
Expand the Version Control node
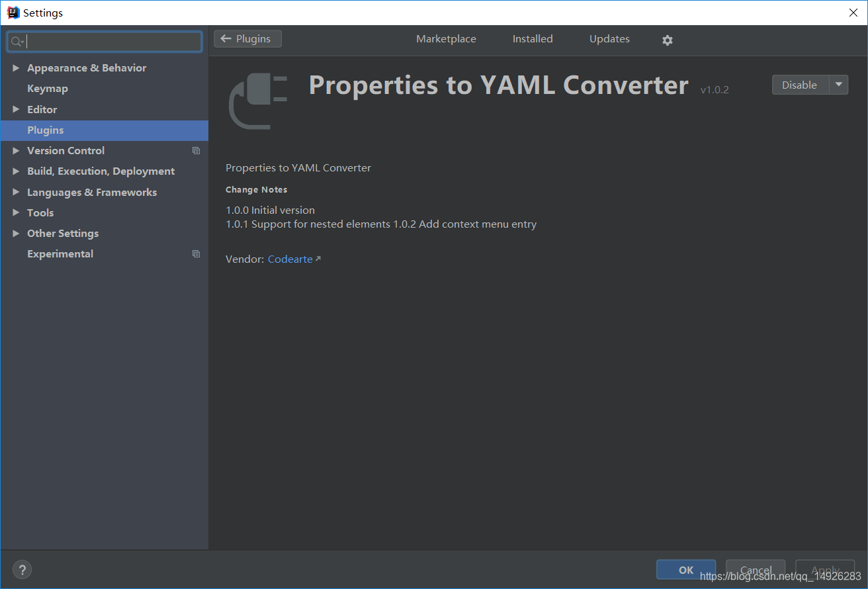tap(16, 151)
